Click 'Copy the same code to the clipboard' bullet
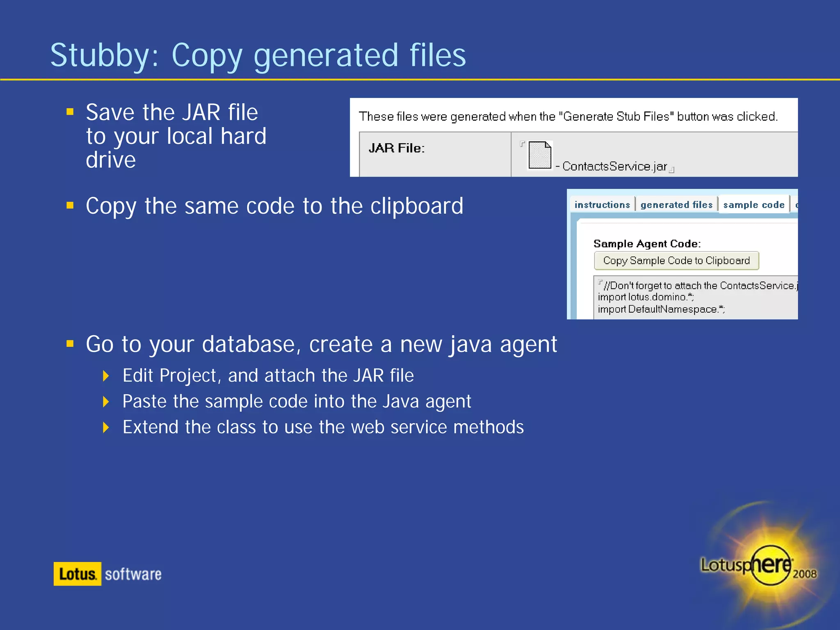This screenshot has height=630, width=840. (x=274, y=206)
